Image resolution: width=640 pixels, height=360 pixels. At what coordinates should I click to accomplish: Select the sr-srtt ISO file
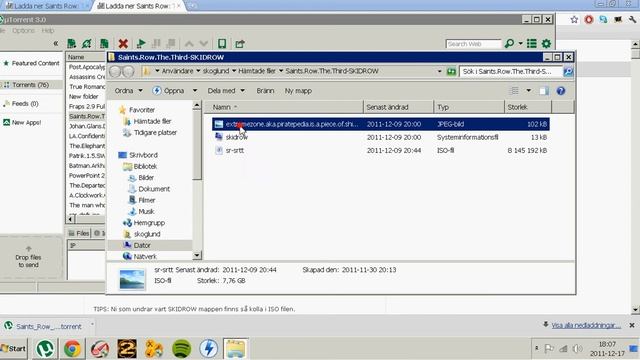coord(380,151)
